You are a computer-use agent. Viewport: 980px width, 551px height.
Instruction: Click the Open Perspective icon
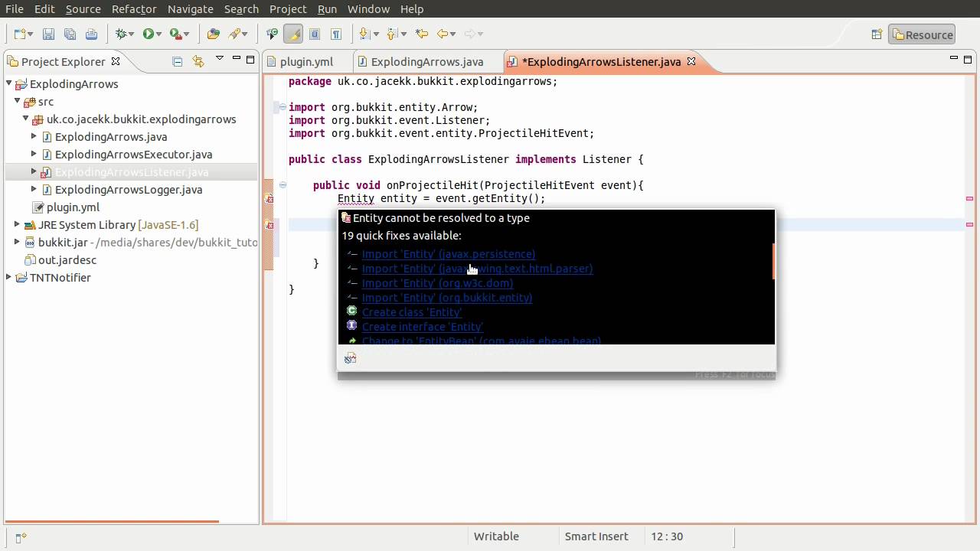click(877, 34)
